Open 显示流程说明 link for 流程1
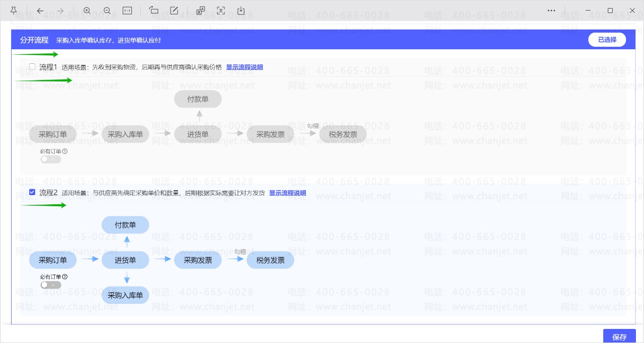Image resolution: width=644 pixels, height=343 pixels. (245, 67)
